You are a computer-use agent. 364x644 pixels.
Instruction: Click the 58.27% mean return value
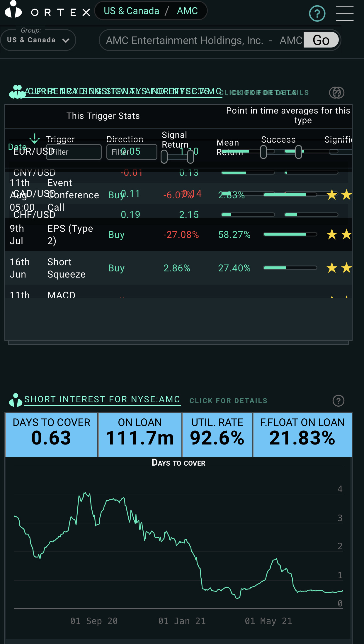(x=234, y=234)
